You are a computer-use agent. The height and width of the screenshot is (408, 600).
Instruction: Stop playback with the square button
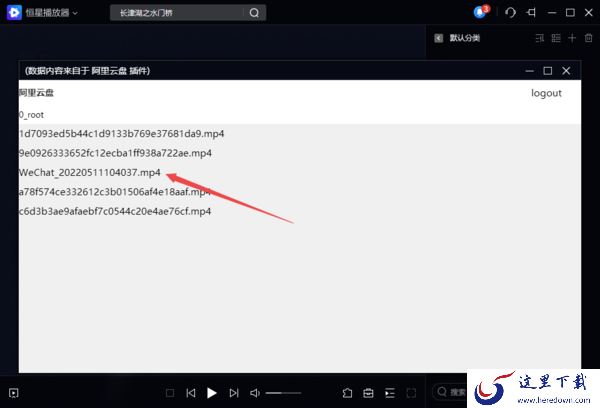click(x=170, y=393)
